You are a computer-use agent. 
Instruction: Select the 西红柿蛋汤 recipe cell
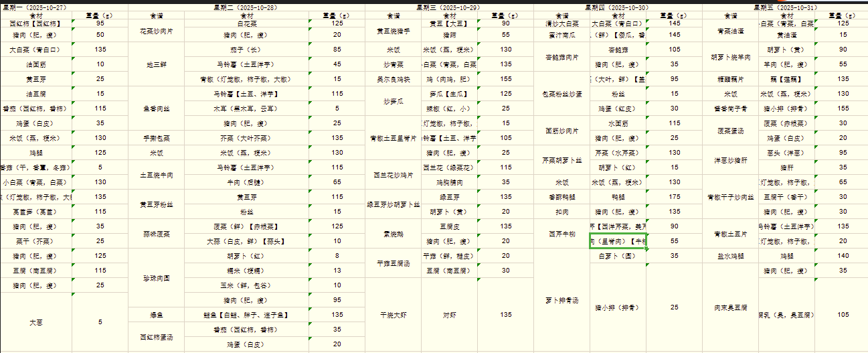(x=155, y=336)
